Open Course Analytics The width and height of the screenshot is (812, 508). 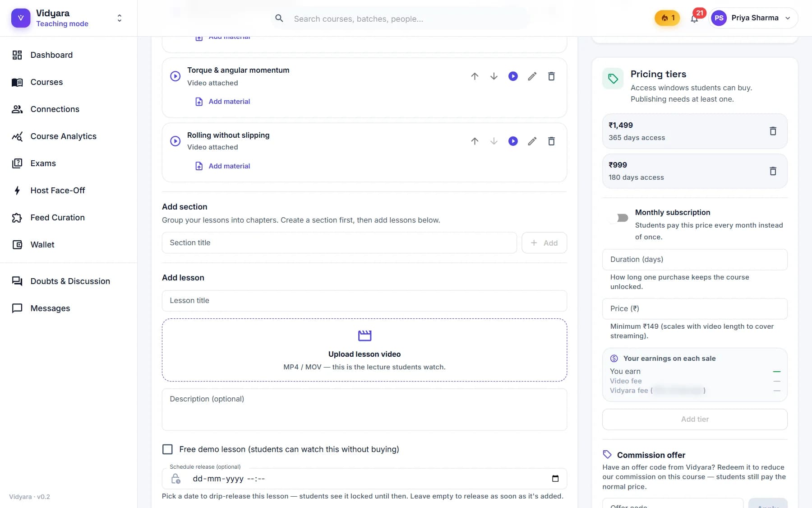point(69,136)
